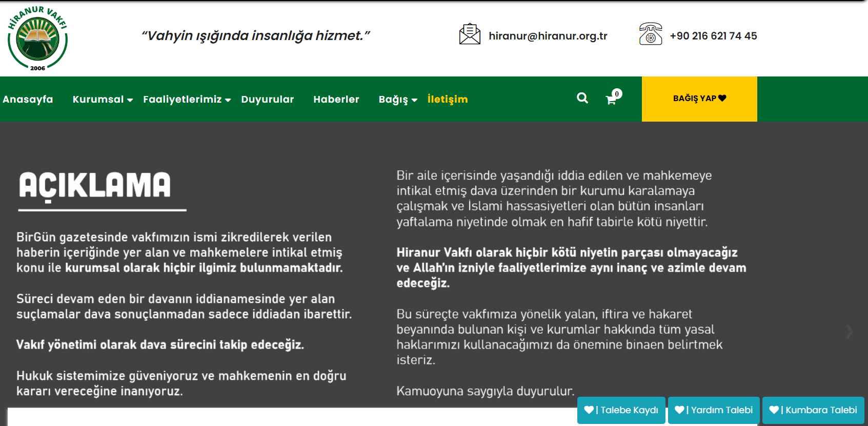
Task: Click heart icon on Kumbara Talebi
Action: point(774,410)
